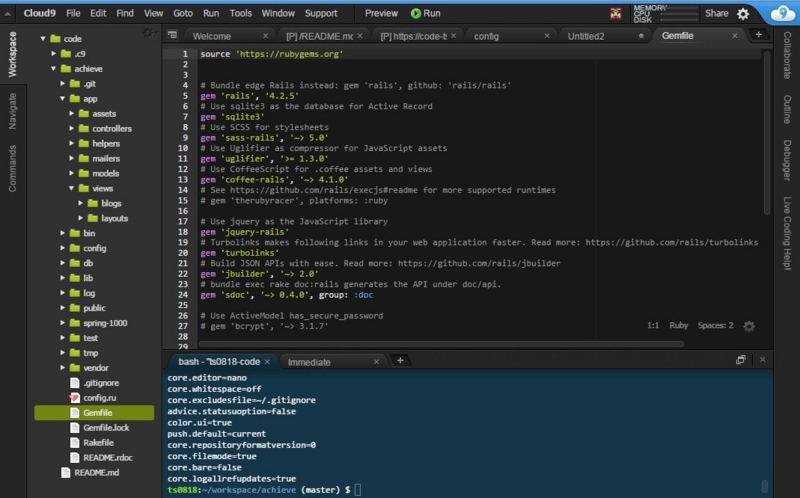This screenshot has width=800, height=498.
Task: Select the config.ru file icon
Action: click(74, 397)
